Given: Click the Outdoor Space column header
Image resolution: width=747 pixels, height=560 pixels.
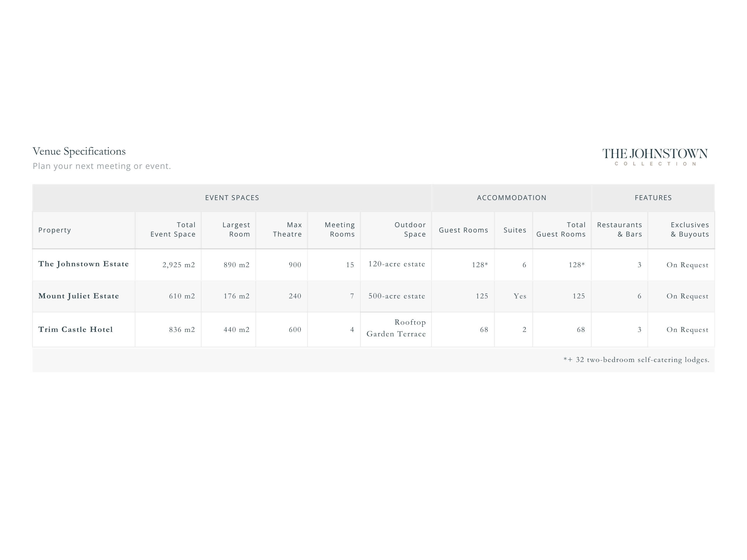Looking at the screenshot, I should [x=410, y=230].
